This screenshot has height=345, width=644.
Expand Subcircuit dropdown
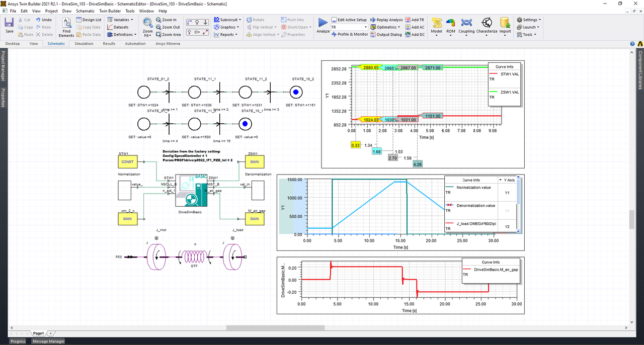(x=227, y=20)
